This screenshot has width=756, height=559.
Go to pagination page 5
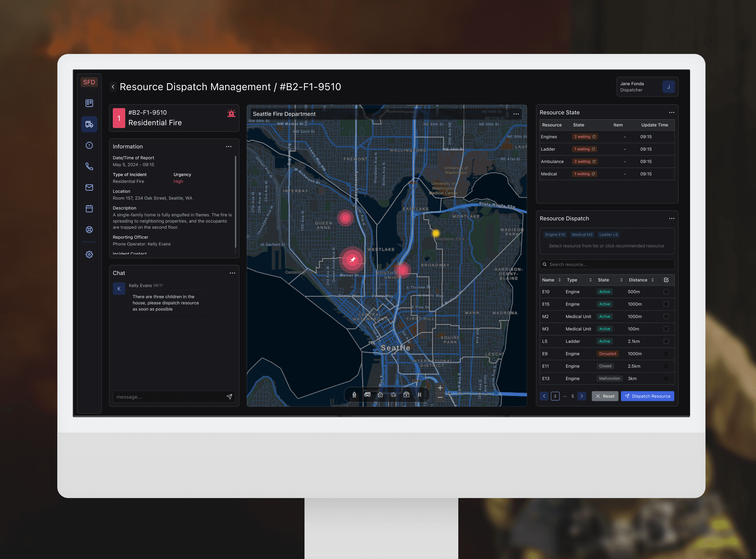(573, 396)
